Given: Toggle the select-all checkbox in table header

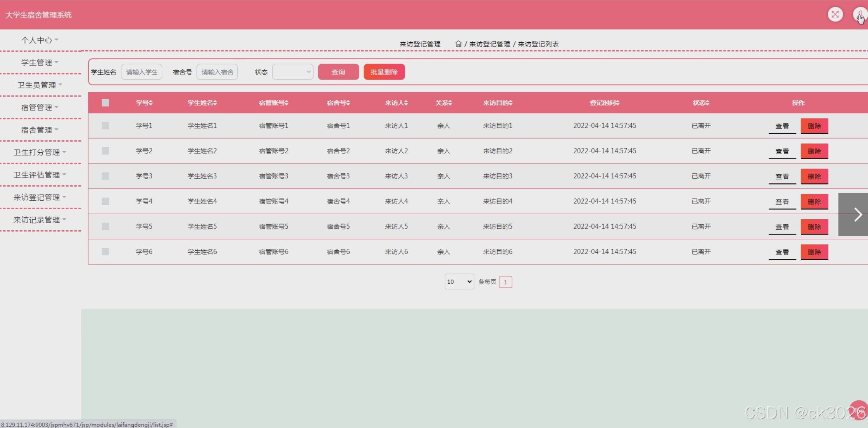Looking at the screenshot, I should tap(105, 103).
